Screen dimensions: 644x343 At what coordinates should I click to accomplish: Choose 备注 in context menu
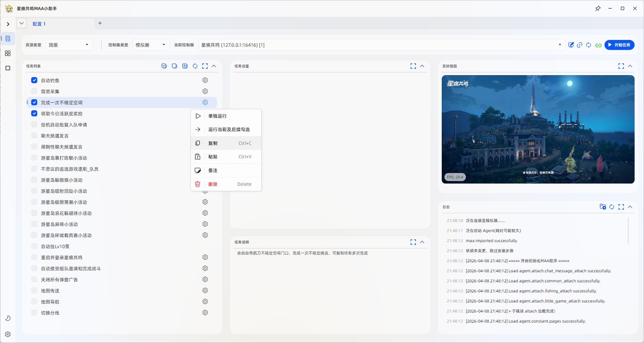coord(226,170)
